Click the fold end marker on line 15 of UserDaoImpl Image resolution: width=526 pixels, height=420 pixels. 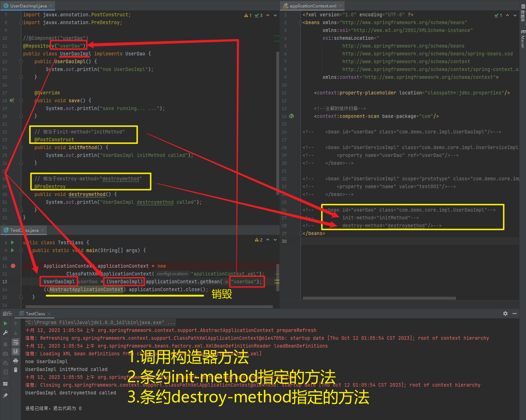[x=21, y=77]
